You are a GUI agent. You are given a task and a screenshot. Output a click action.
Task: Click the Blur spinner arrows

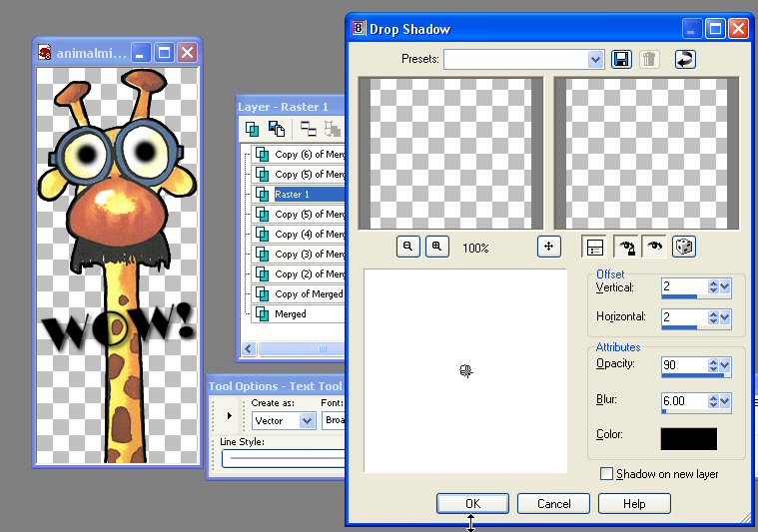tap(713, 401)
